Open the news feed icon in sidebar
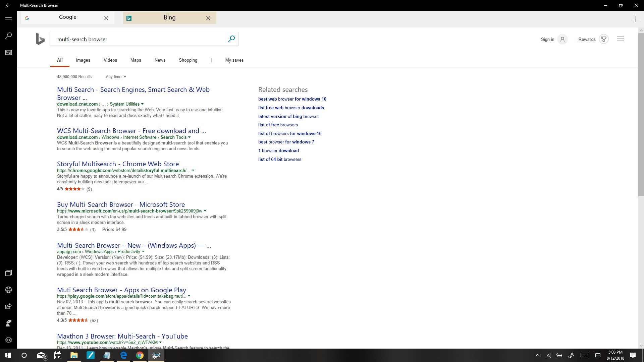 pyautogui.click(x=8, y=53)
